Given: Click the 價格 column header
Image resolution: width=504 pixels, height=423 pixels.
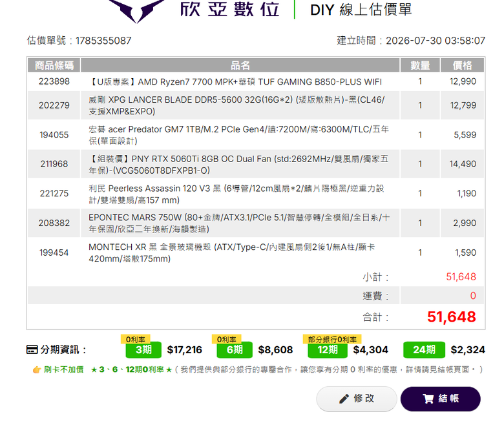Looking at the screenshot, I should (462, 65).
